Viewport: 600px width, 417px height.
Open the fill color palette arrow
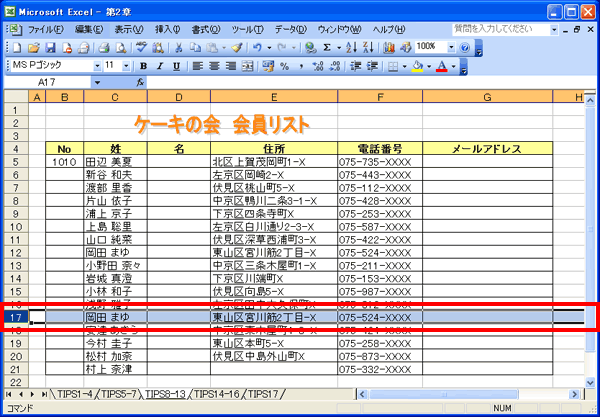[429, 67]
